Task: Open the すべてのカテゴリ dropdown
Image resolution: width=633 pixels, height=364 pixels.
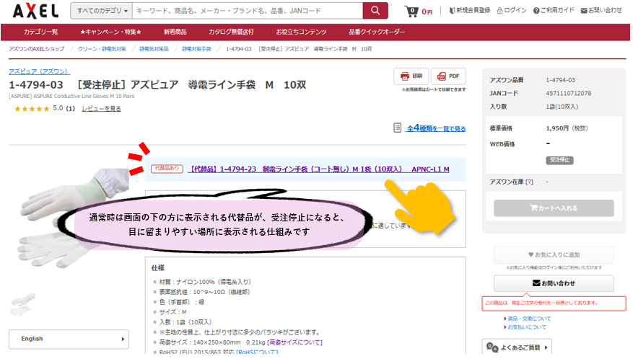Action: [101, 11]
